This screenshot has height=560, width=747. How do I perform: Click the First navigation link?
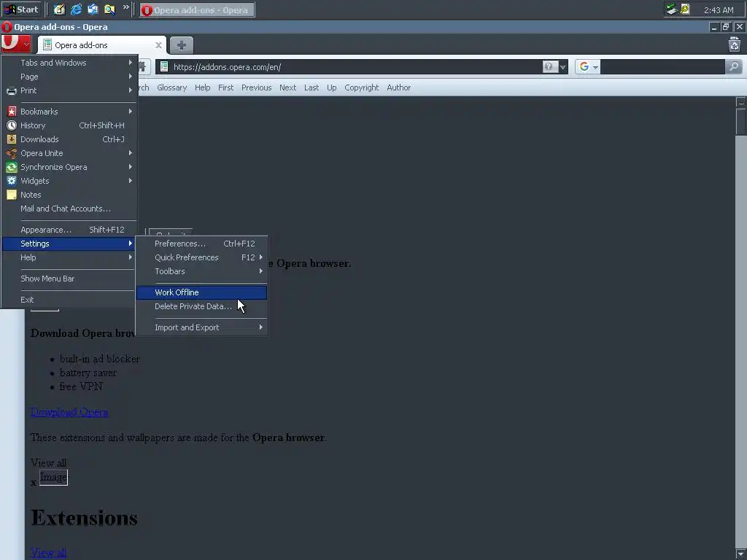226,87
